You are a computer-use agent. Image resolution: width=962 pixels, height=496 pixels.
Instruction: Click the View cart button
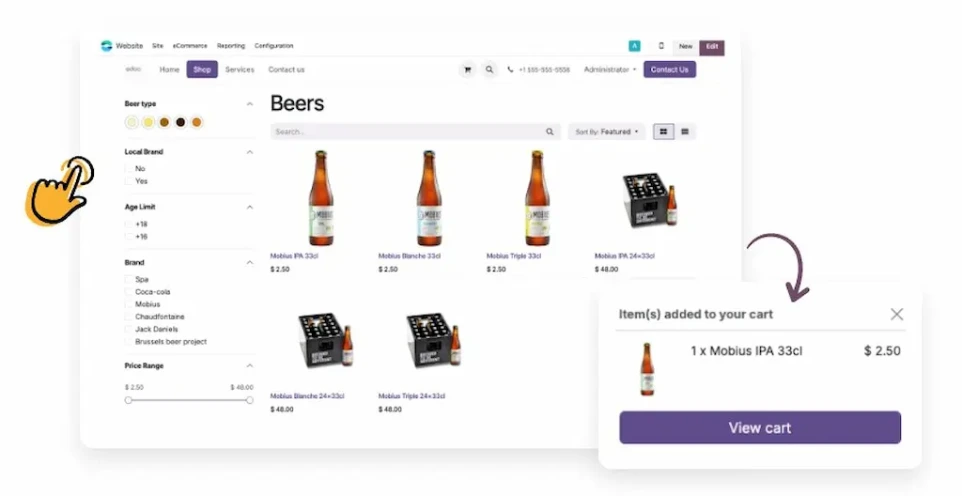coord(759,428)
